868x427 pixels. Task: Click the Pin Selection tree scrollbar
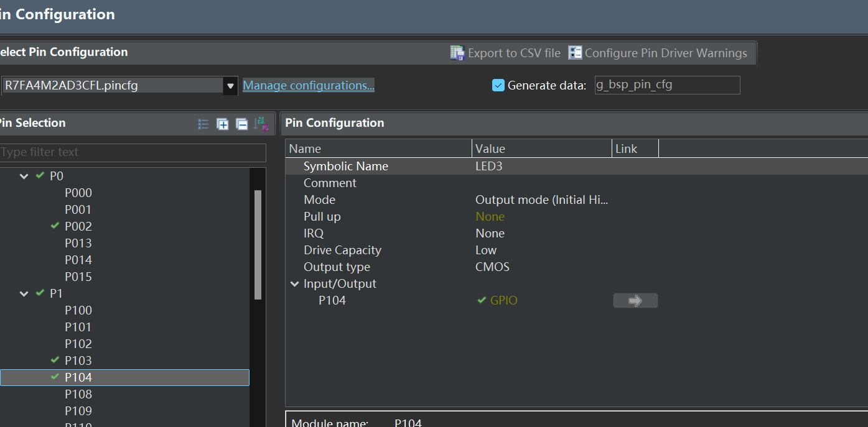[x=258, y=246]
